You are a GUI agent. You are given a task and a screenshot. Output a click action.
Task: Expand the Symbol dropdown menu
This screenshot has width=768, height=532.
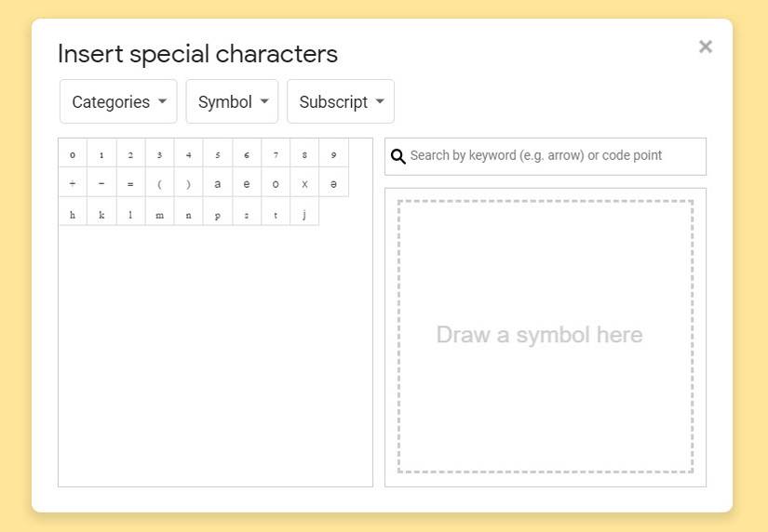(232, 101)
